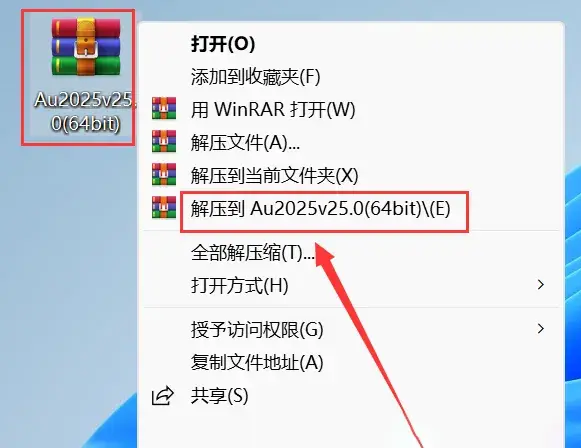Viewport: 581px width, 448px height.
Task: Expand the 授予访问权限(G) submenu arrow
Action: tap(541, 328)
